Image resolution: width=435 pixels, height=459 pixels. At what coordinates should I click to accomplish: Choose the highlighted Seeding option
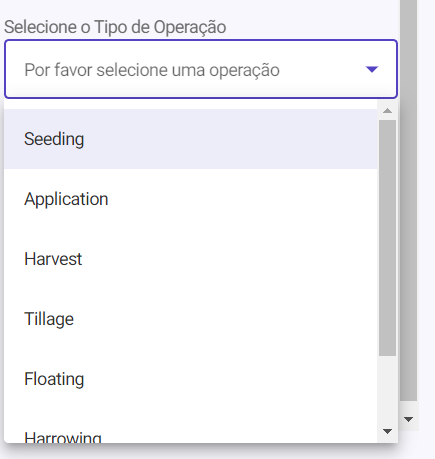[190, 139]
